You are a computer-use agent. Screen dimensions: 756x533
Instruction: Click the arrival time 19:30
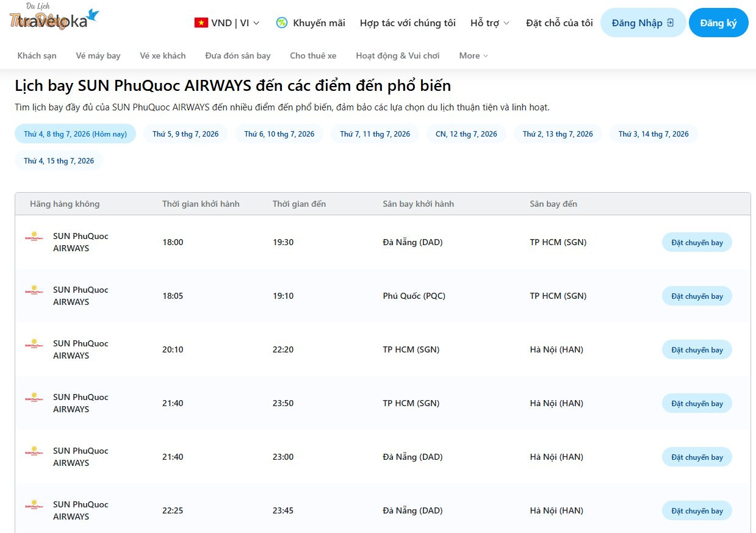(283, 242)
